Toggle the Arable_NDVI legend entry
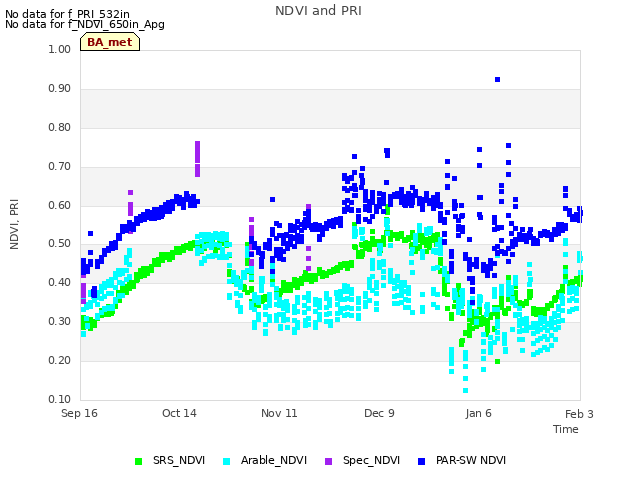The width and height of the screenshot is (640, 480). tap(264, 460)
